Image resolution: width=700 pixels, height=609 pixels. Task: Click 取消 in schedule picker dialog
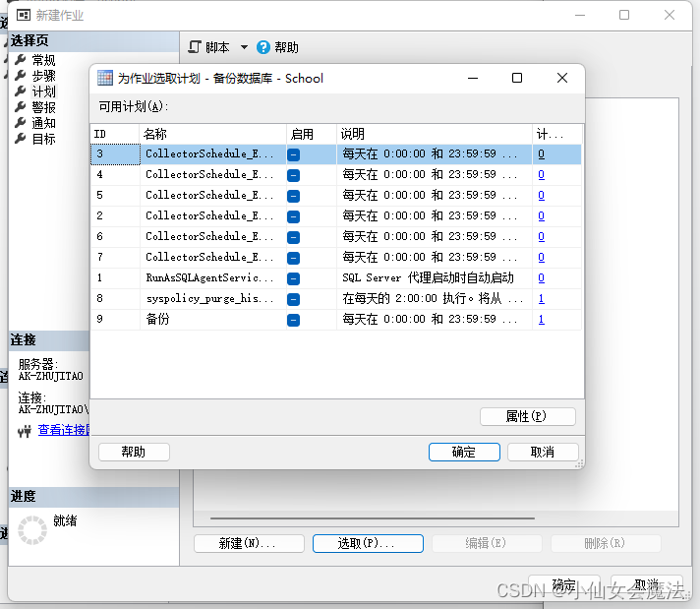coord(543,453)
